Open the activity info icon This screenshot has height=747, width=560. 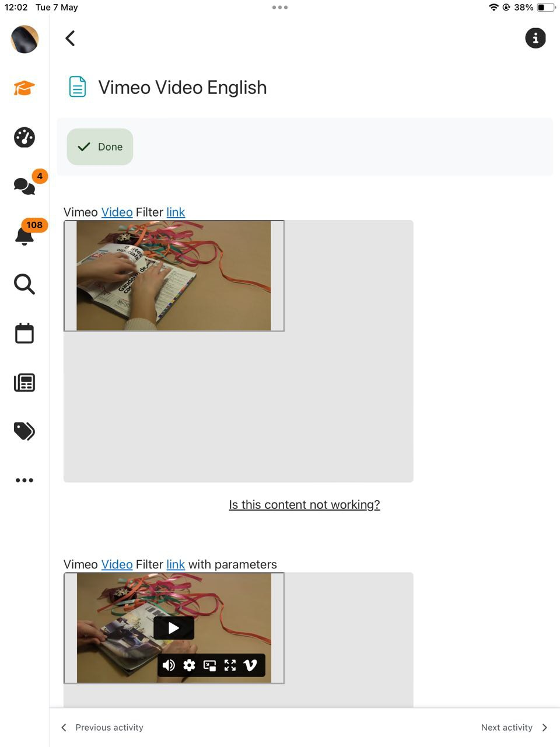point(535,39)
